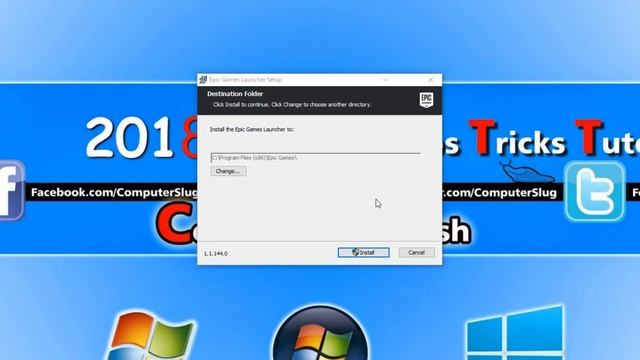Click the Install button

tap(363, 253)
